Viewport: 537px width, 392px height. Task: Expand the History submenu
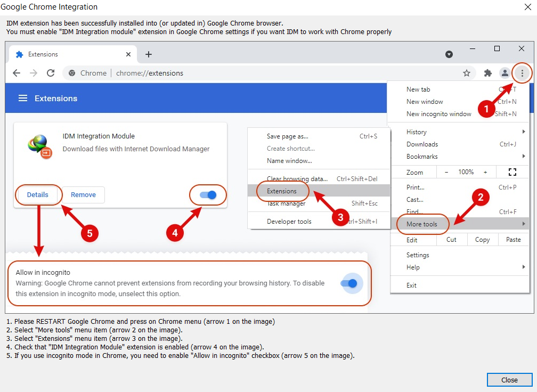pos(460,132)
